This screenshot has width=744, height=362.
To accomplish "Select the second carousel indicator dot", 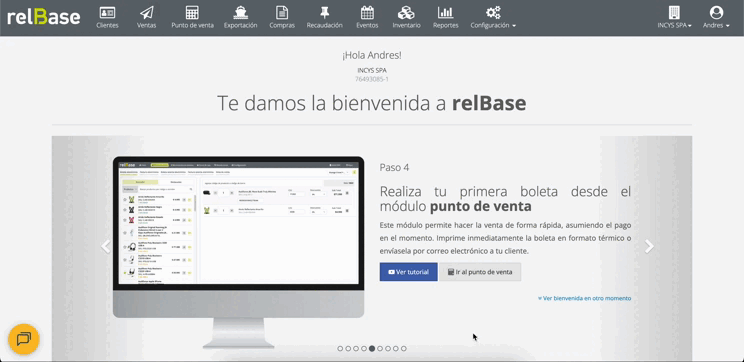I will (x=348, y=348).
